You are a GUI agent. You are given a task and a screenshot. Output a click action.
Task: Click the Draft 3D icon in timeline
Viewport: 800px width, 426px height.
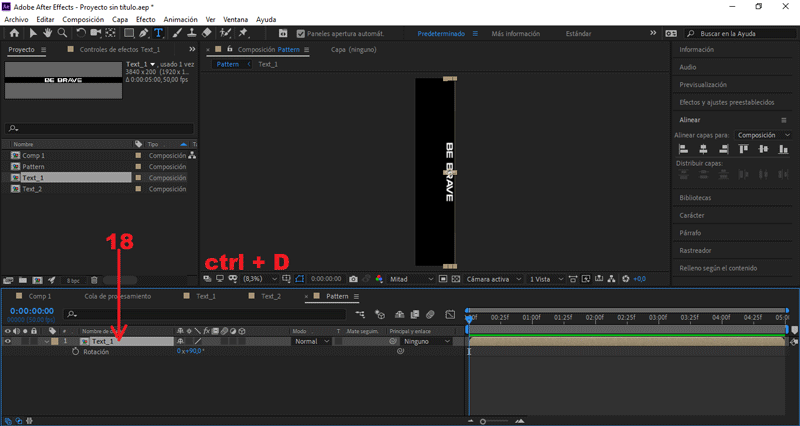(x=380, y=314)
